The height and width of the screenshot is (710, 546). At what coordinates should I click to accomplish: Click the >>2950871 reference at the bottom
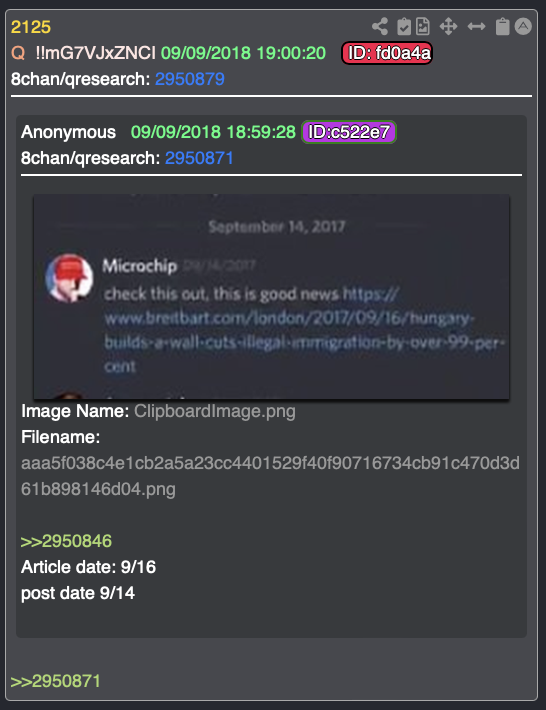coord(56,681)
